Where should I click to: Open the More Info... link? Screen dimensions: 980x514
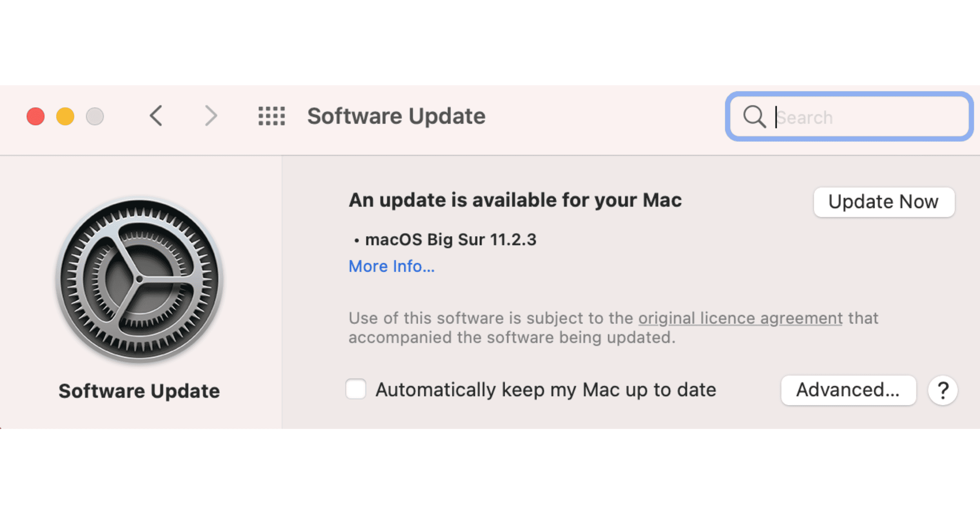(391, 266)
